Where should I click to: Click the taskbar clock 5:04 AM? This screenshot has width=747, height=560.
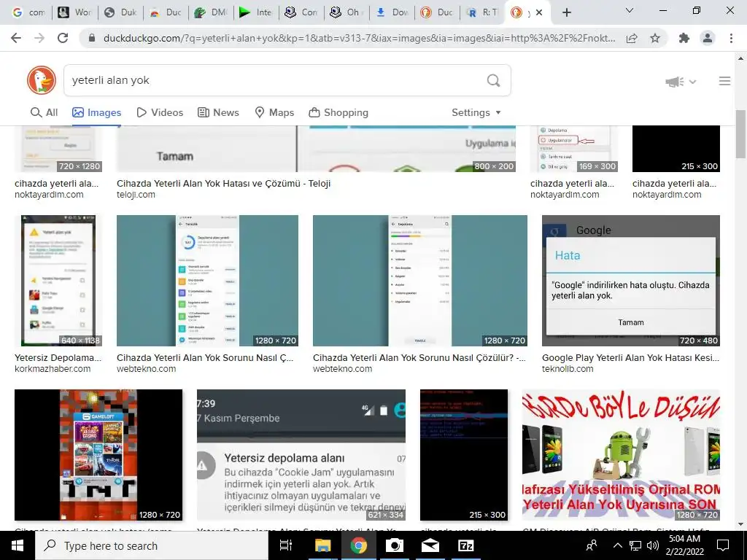(684, 545)
